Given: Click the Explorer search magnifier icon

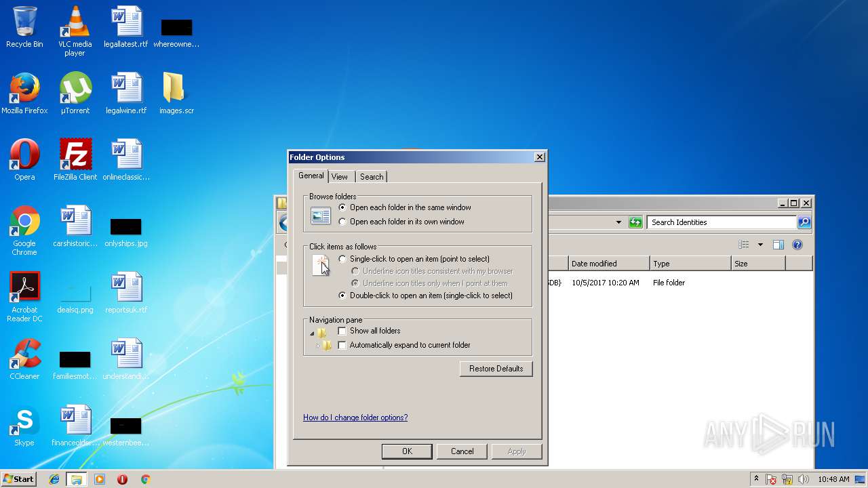Looking at the screenshot, I should [x=804, y=222].
